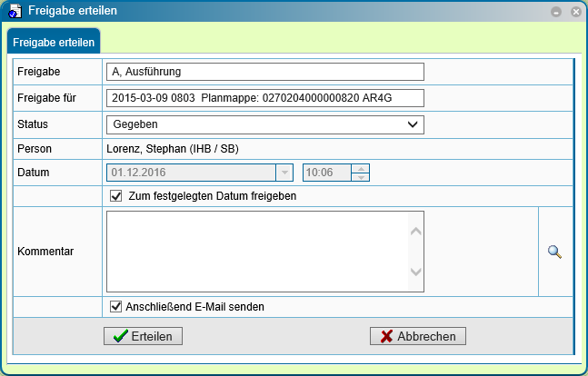Uncheck 'Anschließend E-Mail senden'
Image resolution: width=588 pixels, height=376 pixels.
tap(116, 306)
